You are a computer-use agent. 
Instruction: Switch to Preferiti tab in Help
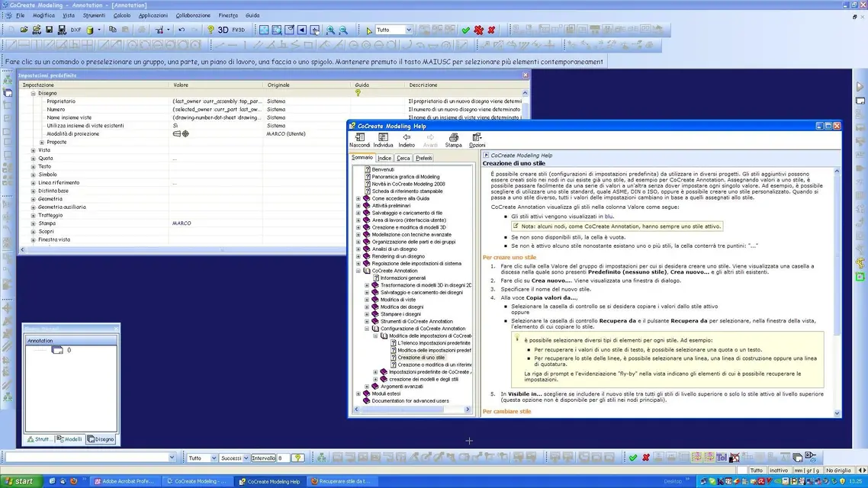423,159
